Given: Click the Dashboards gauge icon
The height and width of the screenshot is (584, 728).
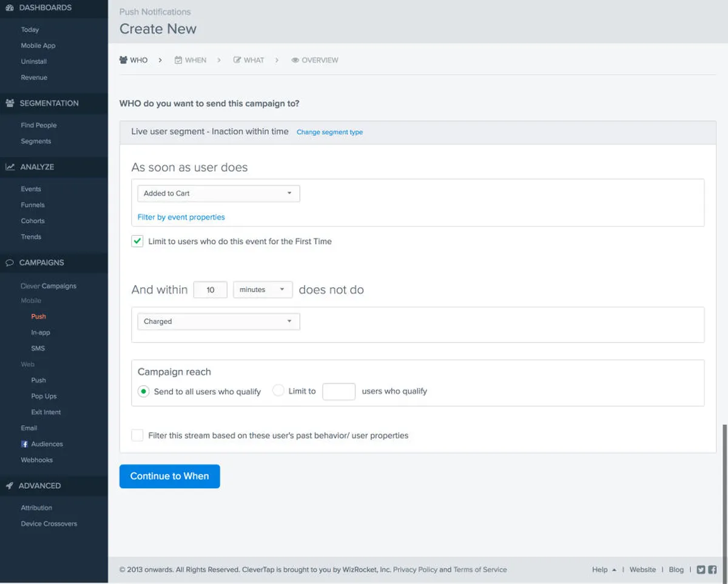Looking at the screenshot, I should [10, 8].
